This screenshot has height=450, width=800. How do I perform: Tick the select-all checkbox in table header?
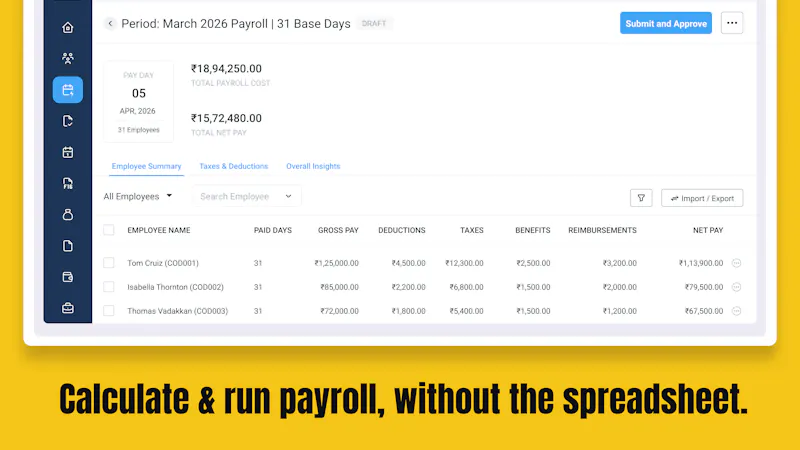[x=109, y=230]
